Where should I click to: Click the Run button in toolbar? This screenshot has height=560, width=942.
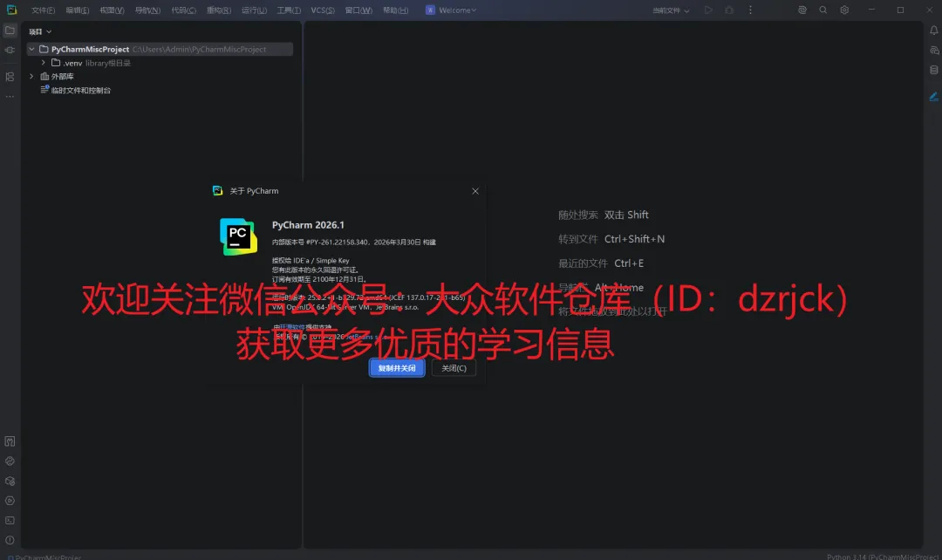click(x=709, y=10)
